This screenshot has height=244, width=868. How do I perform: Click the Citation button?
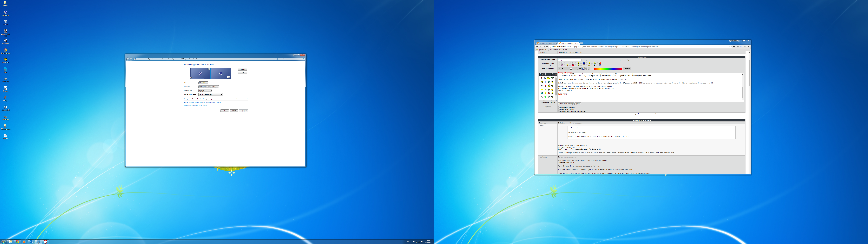pyautogui.click(x=627, y=69)
